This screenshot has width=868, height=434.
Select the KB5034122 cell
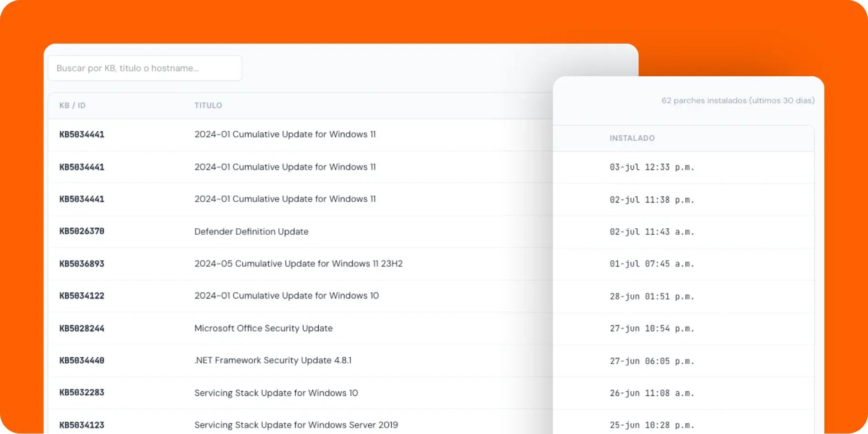[82, 296]
